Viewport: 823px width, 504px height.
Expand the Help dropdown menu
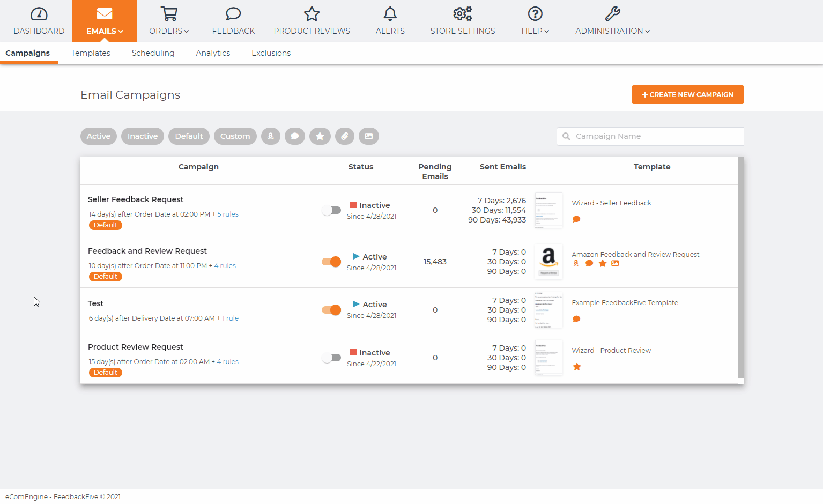(535, 21)
